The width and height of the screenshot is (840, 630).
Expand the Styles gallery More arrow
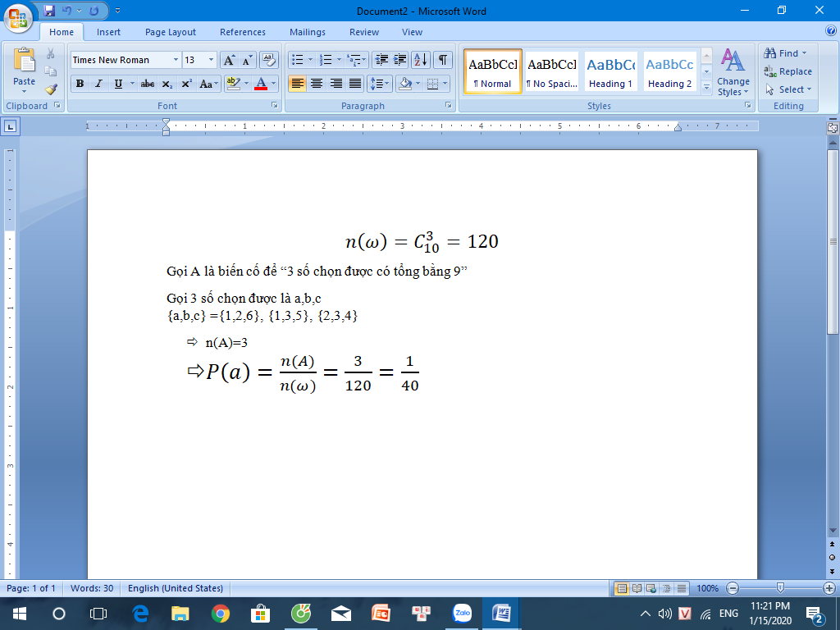706,87
